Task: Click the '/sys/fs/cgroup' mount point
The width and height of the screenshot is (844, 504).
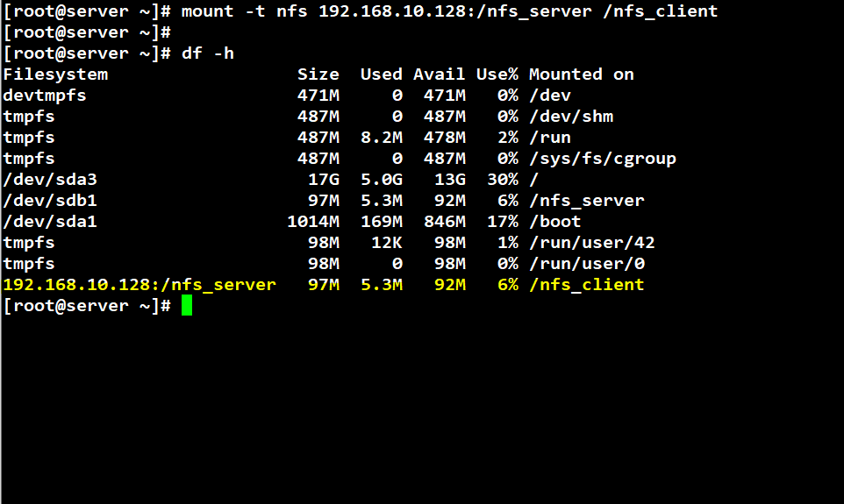Action: [603, 158]
